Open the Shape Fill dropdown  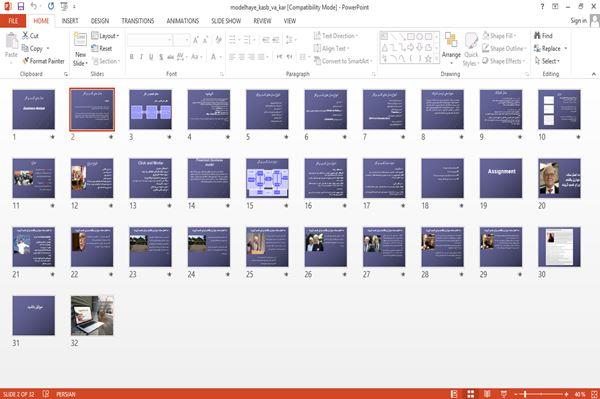pos(499,36)
